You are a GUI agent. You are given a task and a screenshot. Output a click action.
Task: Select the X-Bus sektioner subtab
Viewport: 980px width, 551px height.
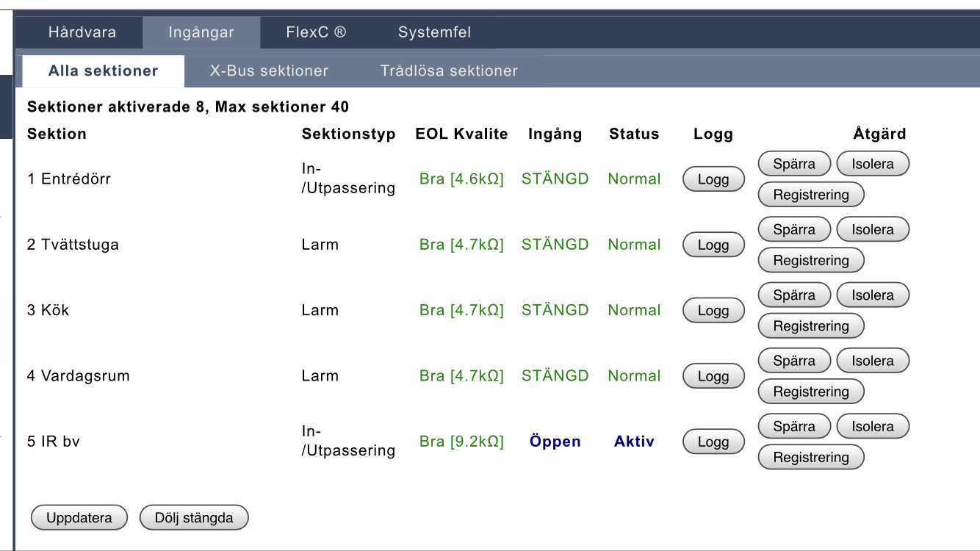coord(269,71)
